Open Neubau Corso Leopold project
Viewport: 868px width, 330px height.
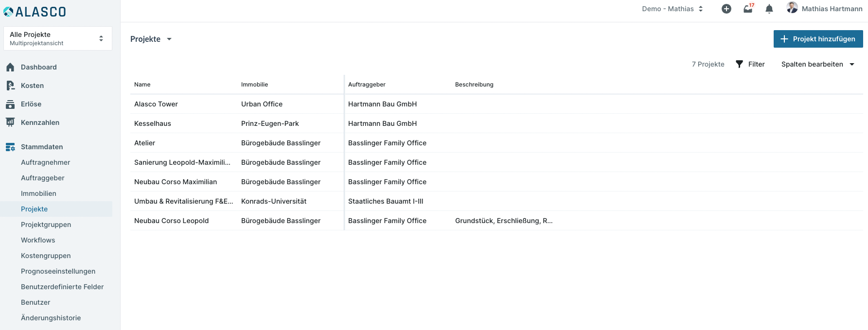coord(172,221)
